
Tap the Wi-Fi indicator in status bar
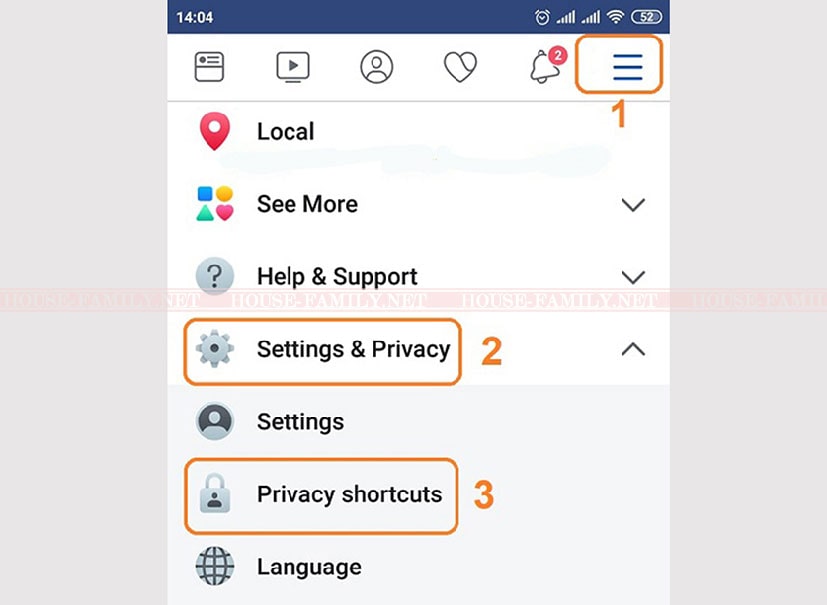tap(615, 17)
